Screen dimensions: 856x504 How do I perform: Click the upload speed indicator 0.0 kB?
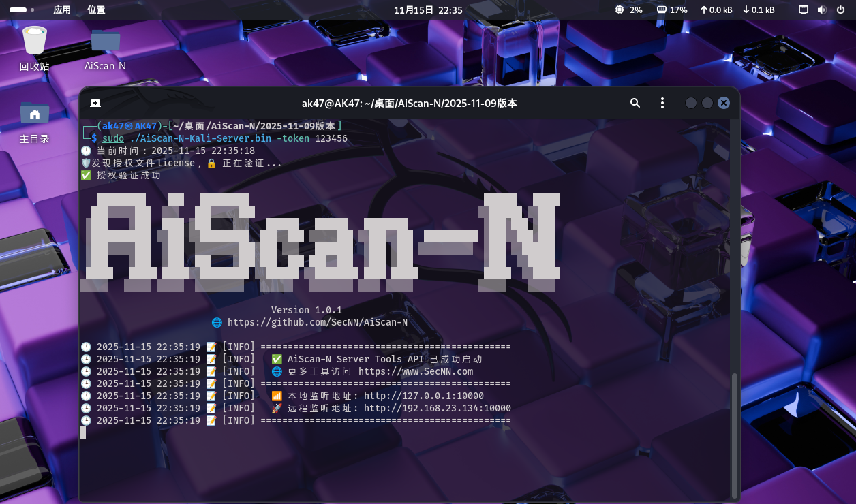pyautogui.click(x=716, y=10)
